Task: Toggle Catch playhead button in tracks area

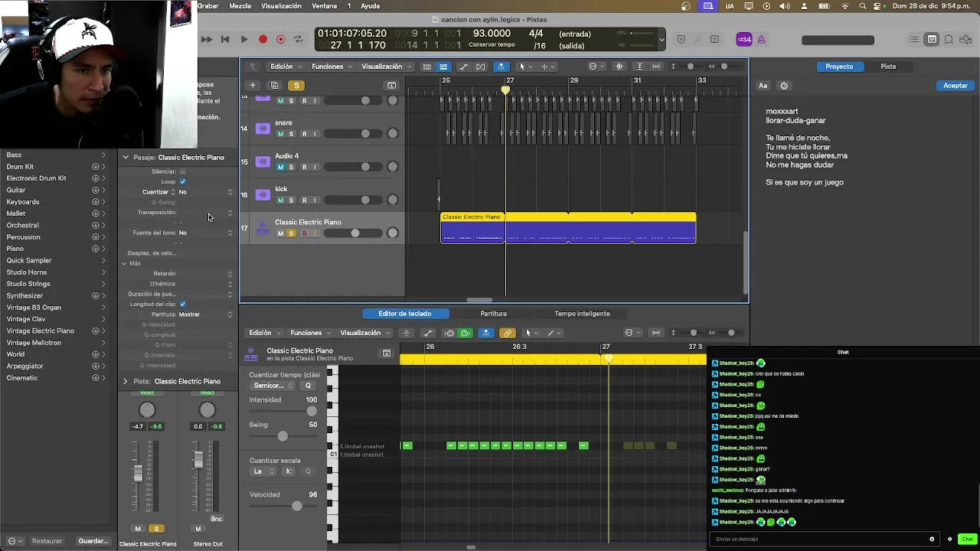Action: pos(501,67)
